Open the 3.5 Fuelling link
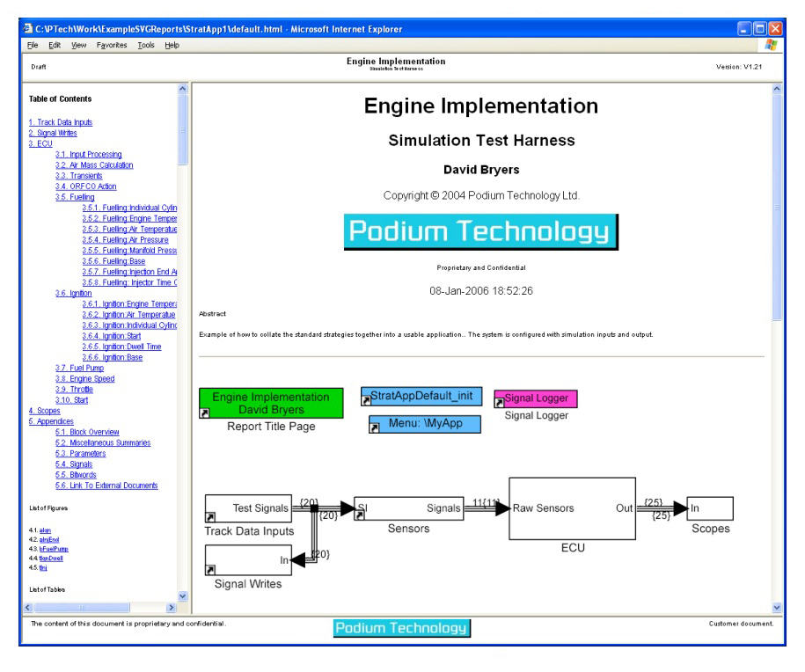 (75, 197)
